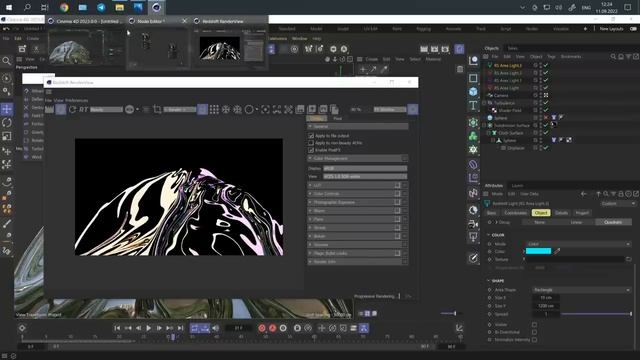Toggle Apply to file output checkbox

311,136
